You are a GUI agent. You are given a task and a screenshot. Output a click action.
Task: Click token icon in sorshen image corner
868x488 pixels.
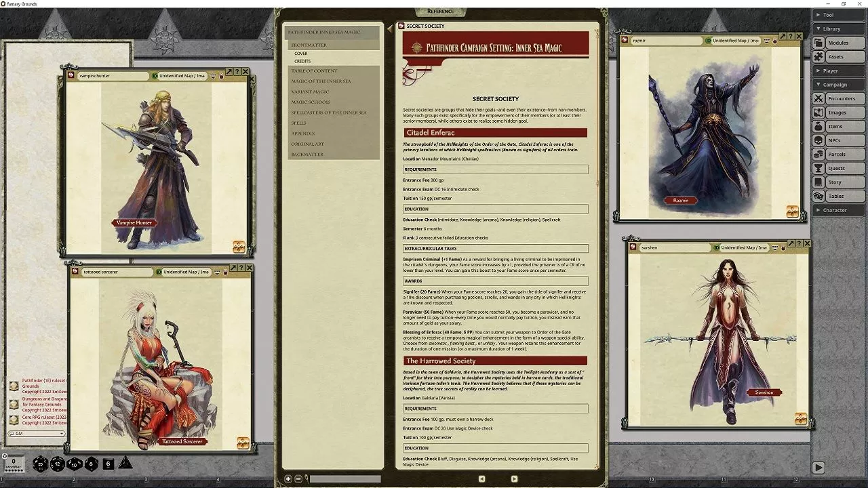click(x=801, y=418)
